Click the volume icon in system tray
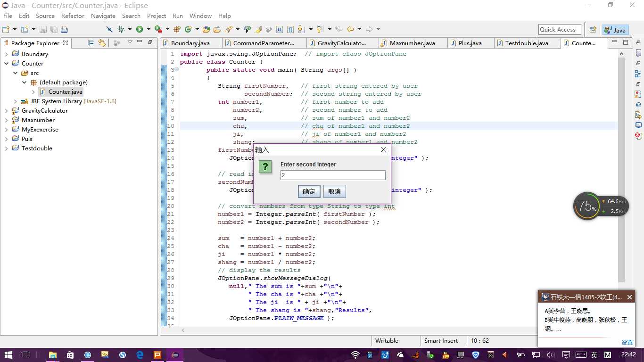The width and height of the screenshot is (644, 362). tap(550, 354)
